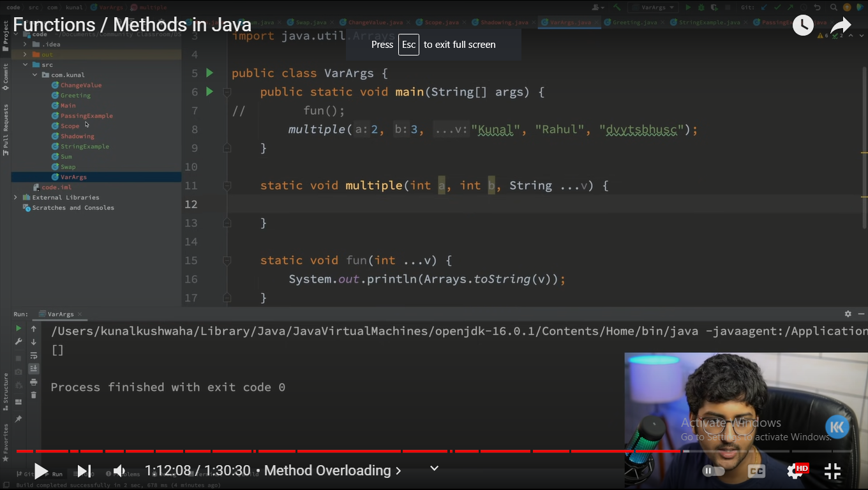Image resolution: width=868 pixels, height=490 pixels.
Task: Toggle closed captions CC button
Action: point(756,471)
